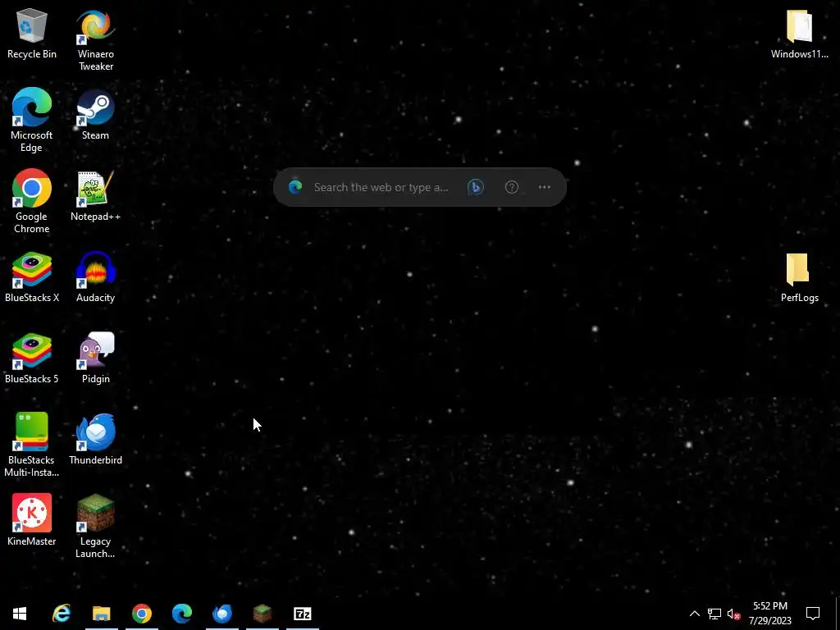Select the Steam desktop shortcut
840x630 pixels.
95,114
